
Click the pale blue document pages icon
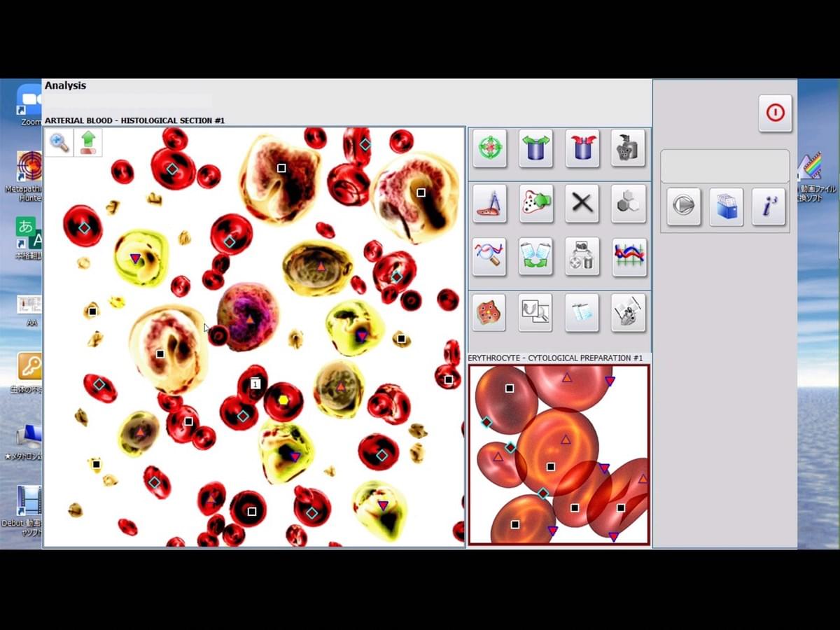pyautogui.click(x=582, y=312)
